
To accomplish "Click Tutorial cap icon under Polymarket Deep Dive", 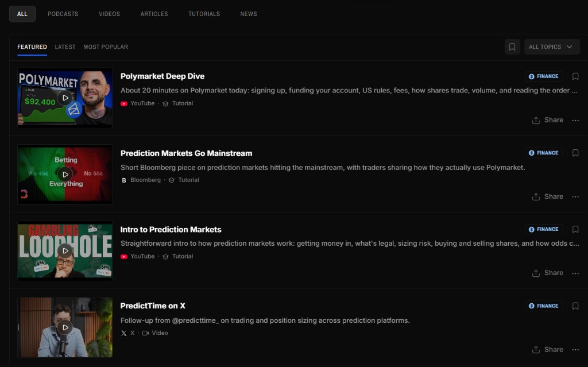I will tap(165, 104).
